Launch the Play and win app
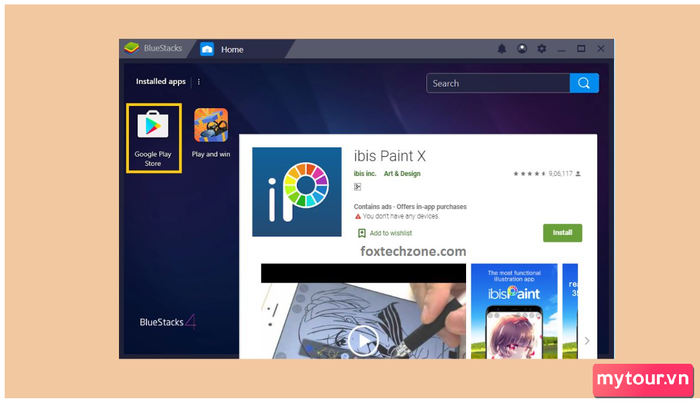 (211, 129)
